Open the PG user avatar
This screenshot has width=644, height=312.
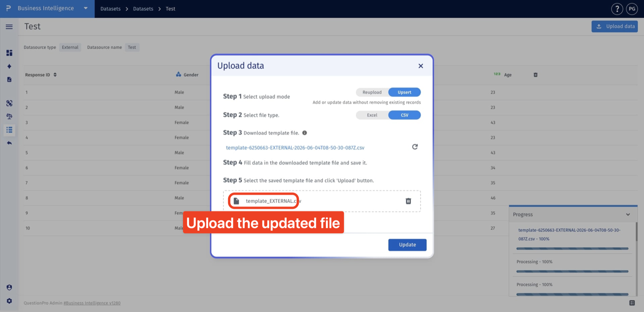pos(632,9)
